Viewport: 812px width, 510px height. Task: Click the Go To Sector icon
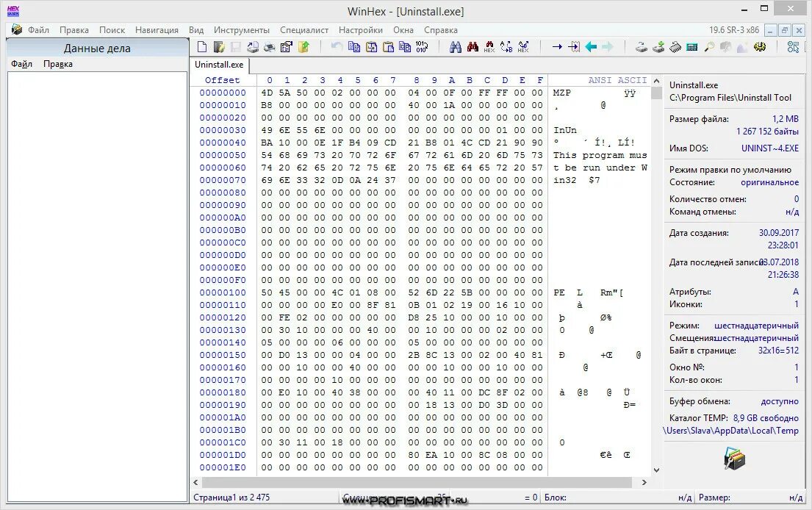click(x=574, y=47)
